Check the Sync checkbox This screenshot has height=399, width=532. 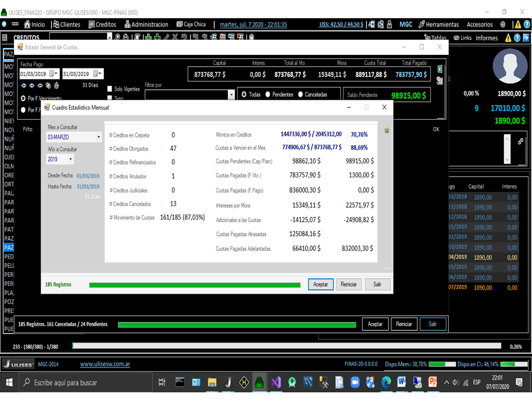[110, 98]
